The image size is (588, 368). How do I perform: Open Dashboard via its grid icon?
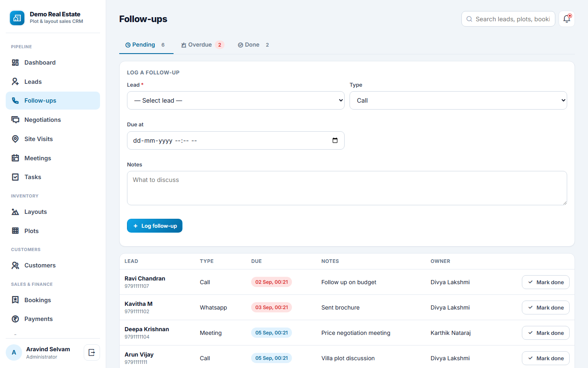16,63
